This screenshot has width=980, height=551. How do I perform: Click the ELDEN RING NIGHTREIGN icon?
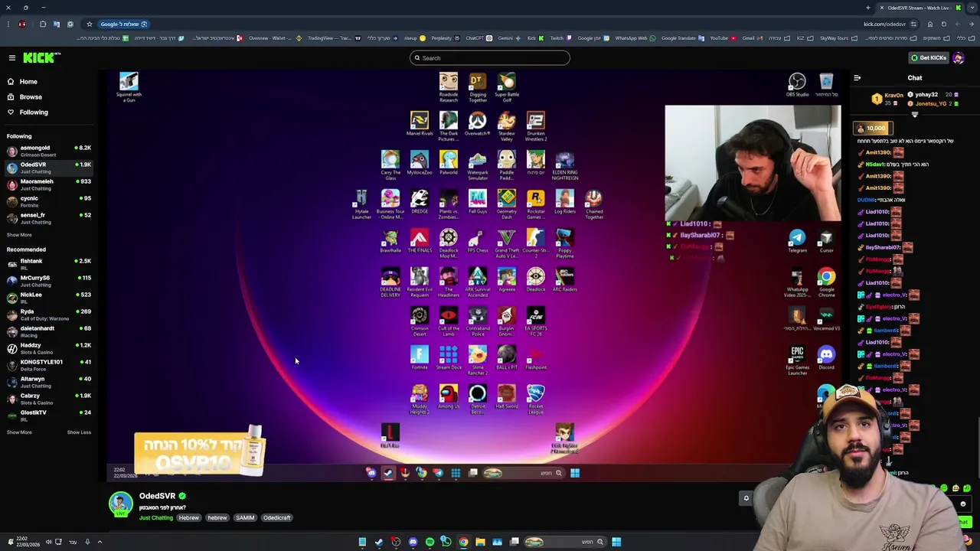(565, 165)
